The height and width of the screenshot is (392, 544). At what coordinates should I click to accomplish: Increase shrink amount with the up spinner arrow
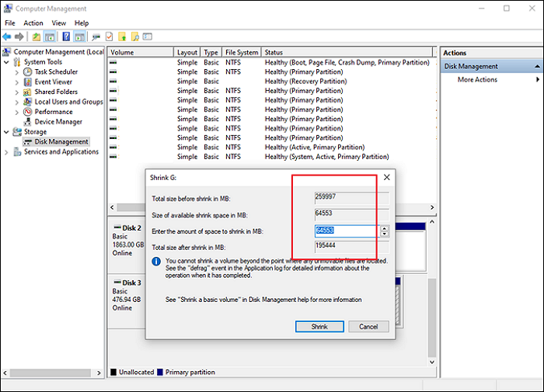click(x=384, y=228)
